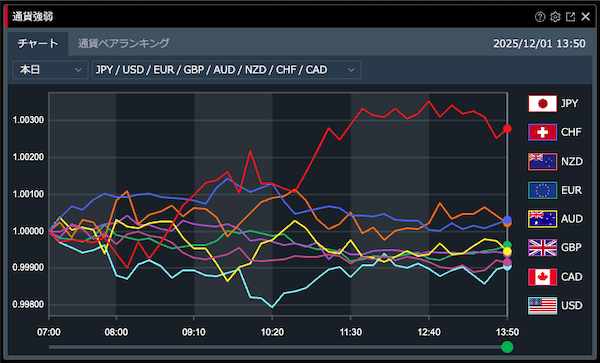Toggle the CAD legend flag
This screenshot has width=600, height=363.
pos(543,277)
